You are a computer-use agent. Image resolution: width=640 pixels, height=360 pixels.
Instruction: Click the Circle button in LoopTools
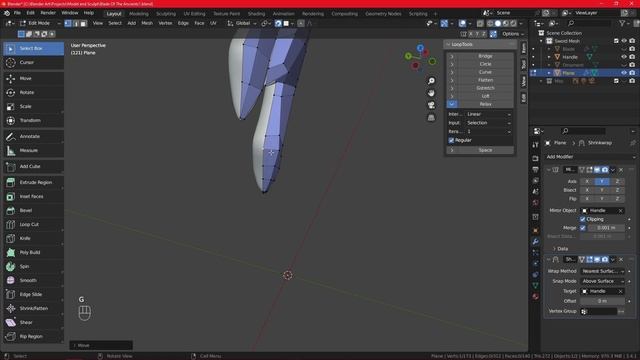pos(485,64)
